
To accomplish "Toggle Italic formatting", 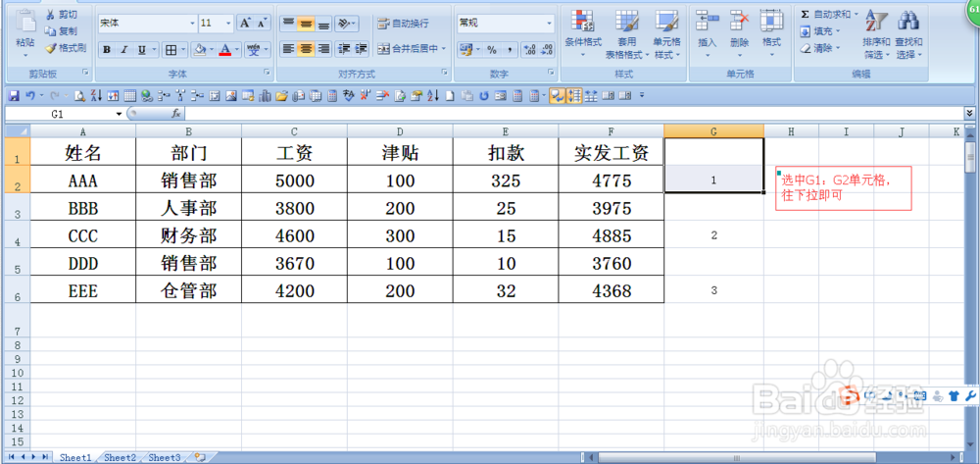I will pyautogui.click(x=123, y=50).
